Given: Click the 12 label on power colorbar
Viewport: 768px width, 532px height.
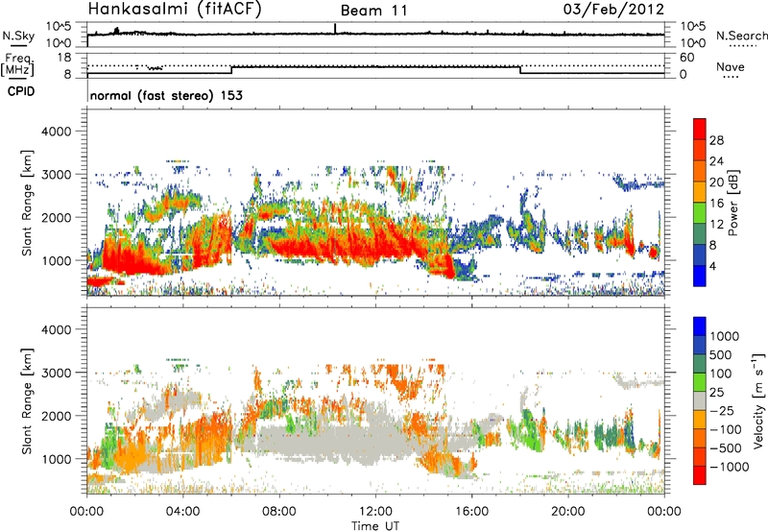Looking at the screenshot, I should (x=716, y=225).
